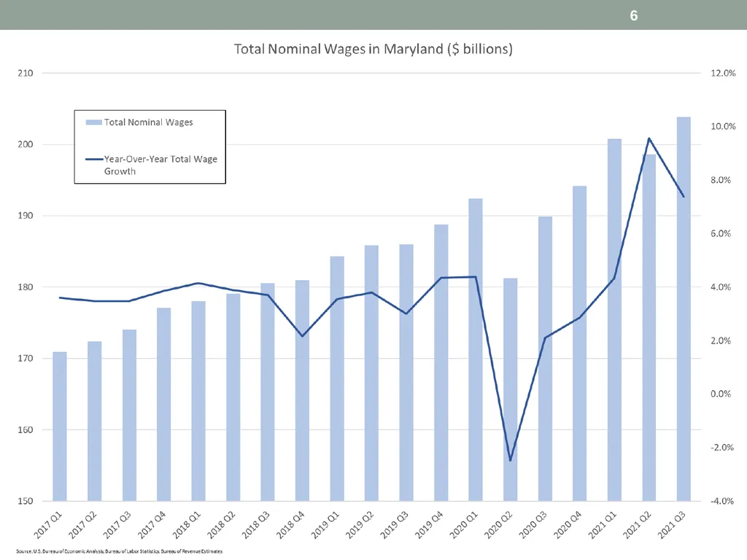Viewport: 747px width, 560px height.
Task: Click the 2018 Q4 bar
Action: click(x=303, y=391)
